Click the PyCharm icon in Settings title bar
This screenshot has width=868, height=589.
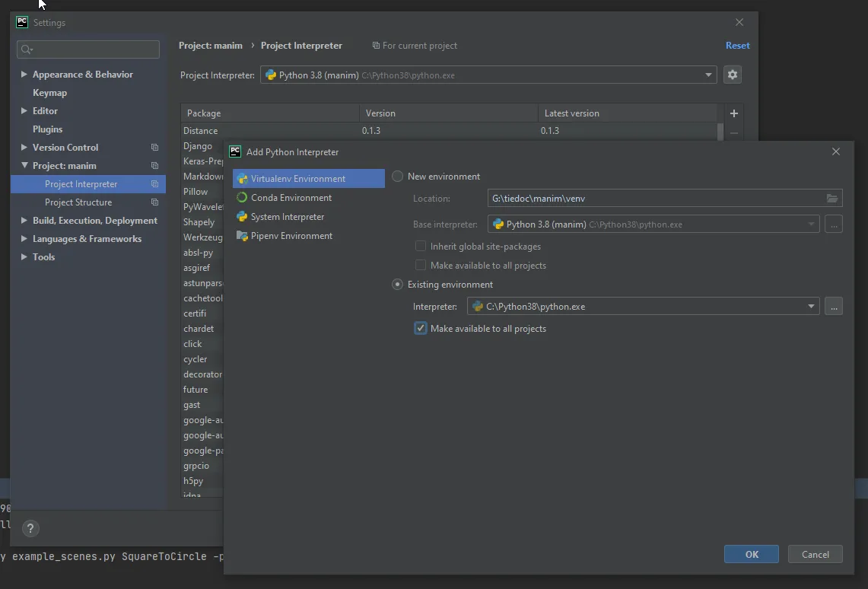[x=22, y=22]
